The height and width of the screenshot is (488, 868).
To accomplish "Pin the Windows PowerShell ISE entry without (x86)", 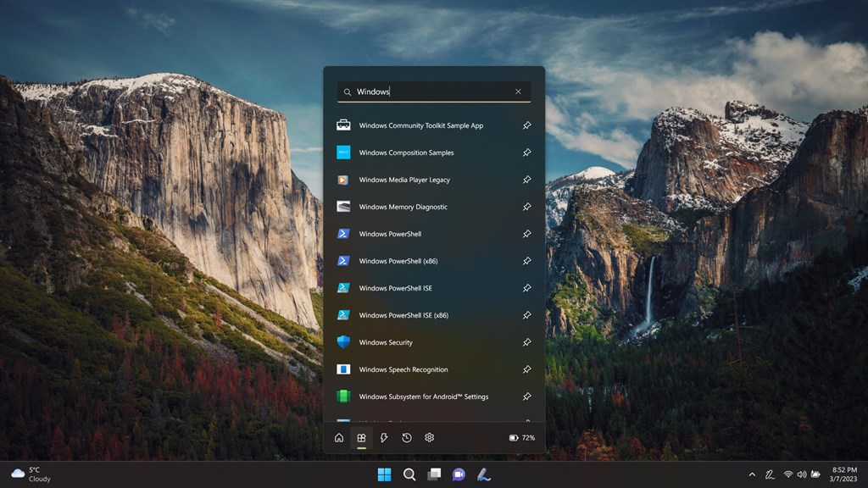I will point(527,288).
